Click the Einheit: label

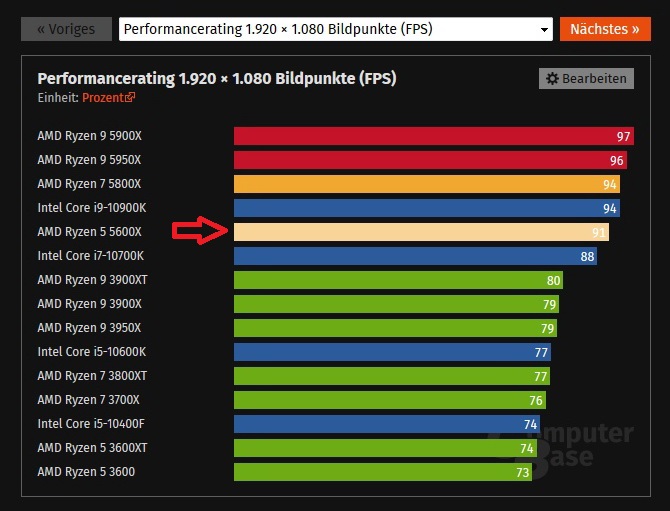tap(58, 98)
